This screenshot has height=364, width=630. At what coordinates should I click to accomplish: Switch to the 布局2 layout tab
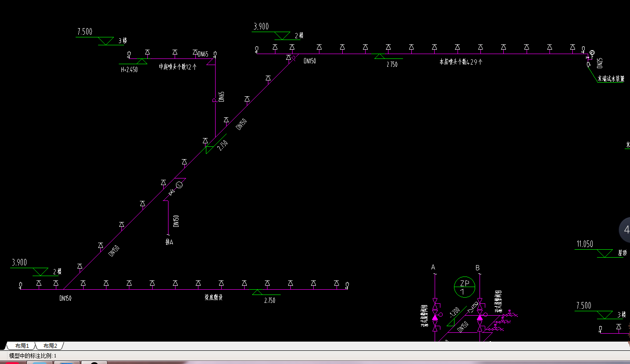pyautogui.click(x=50, y=346)
